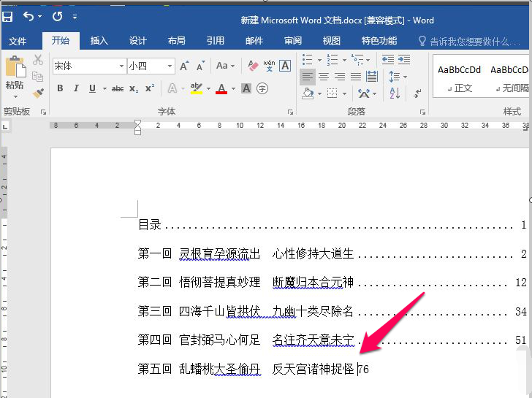Click the tab selector L button on ruler
The height and width of the screenshot is (398, 532).
pos(5,127)
